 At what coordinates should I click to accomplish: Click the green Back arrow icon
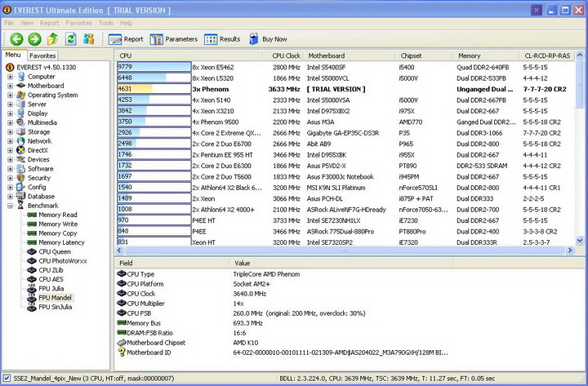[x=16, y=39]
